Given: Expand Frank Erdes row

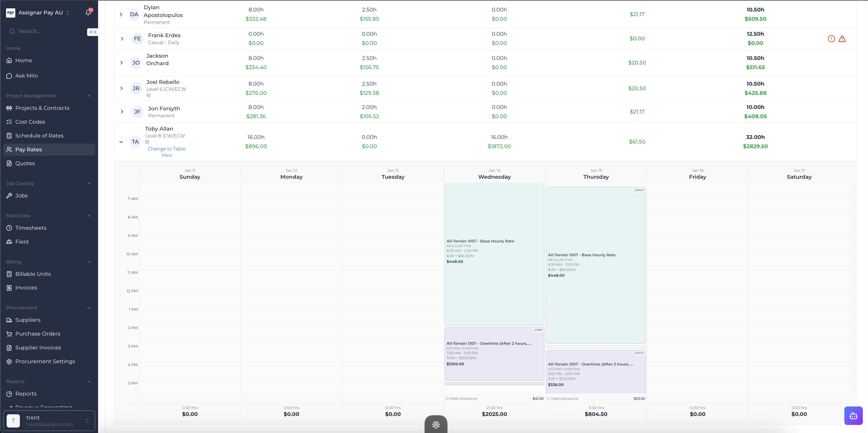Looking at the screenshot, I should click(x=122, y=39).
